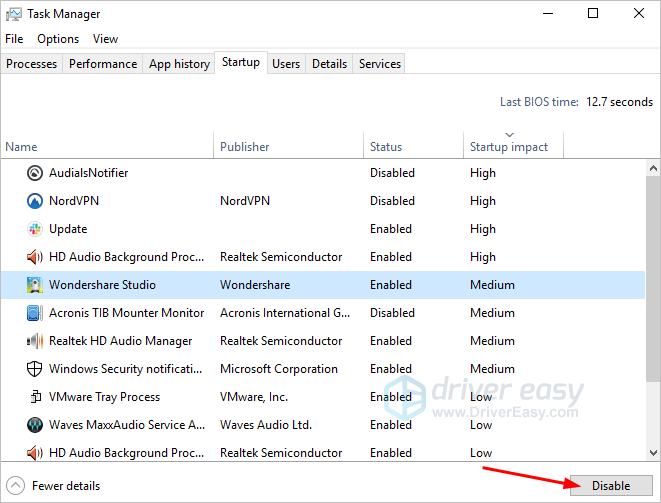Image resolution: width=661 pixels, height=503 pixels.
Task: Select the AudialsNotifier row name
Action: (x=89, y=173)
